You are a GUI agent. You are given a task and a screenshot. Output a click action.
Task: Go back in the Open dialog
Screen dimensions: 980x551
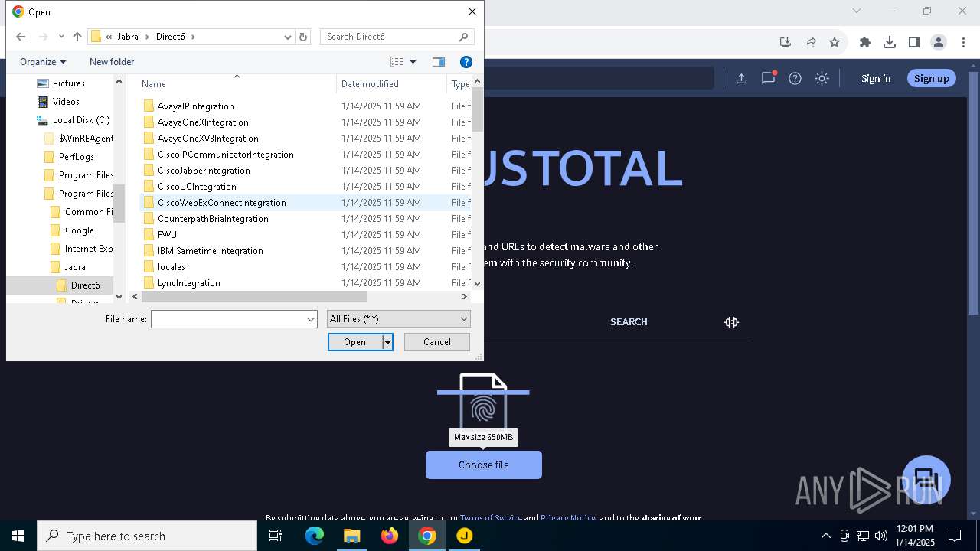pyautogui.click(x=21, y=37)
